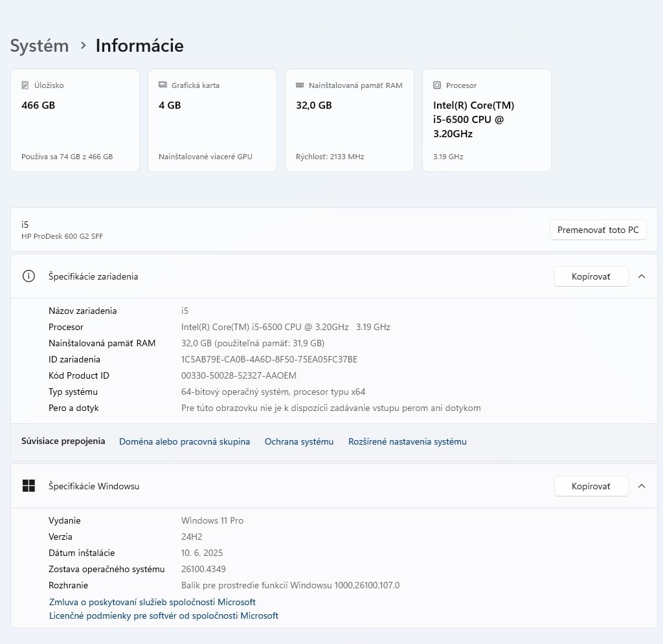The width and height of the screenshot is (663, 644).
Task: Open the Ochrana systému link
Action: 299,441
